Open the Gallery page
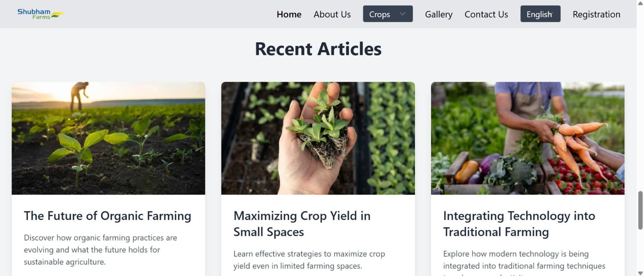 pos(439,15)
